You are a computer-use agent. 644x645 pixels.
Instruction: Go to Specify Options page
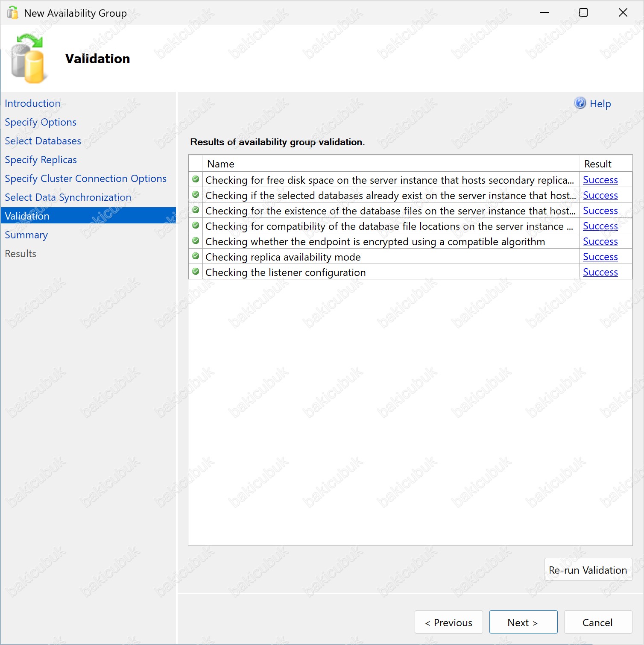41,122
